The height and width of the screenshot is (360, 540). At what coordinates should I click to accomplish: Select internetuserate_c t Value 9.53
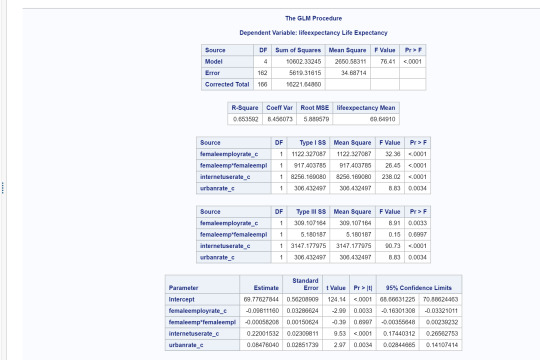coord(340,333)
